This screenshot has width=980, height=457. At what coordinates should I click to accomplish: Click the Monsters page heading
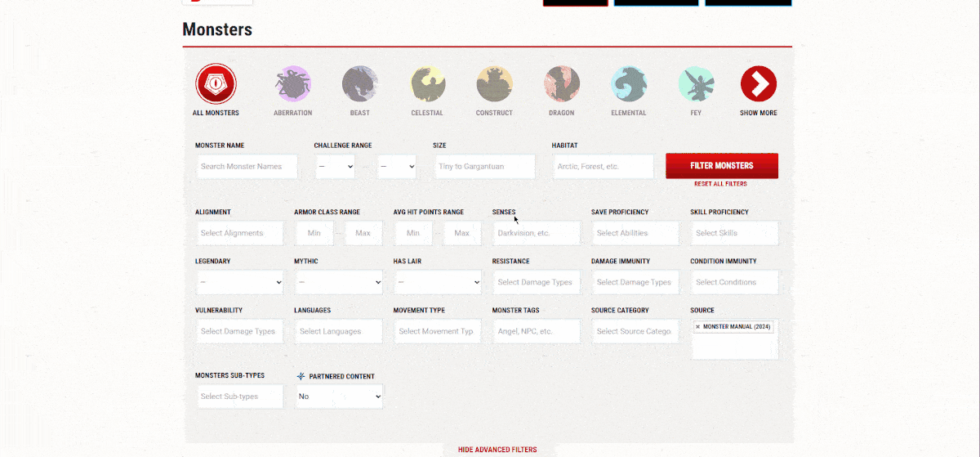tap(217, 30)
